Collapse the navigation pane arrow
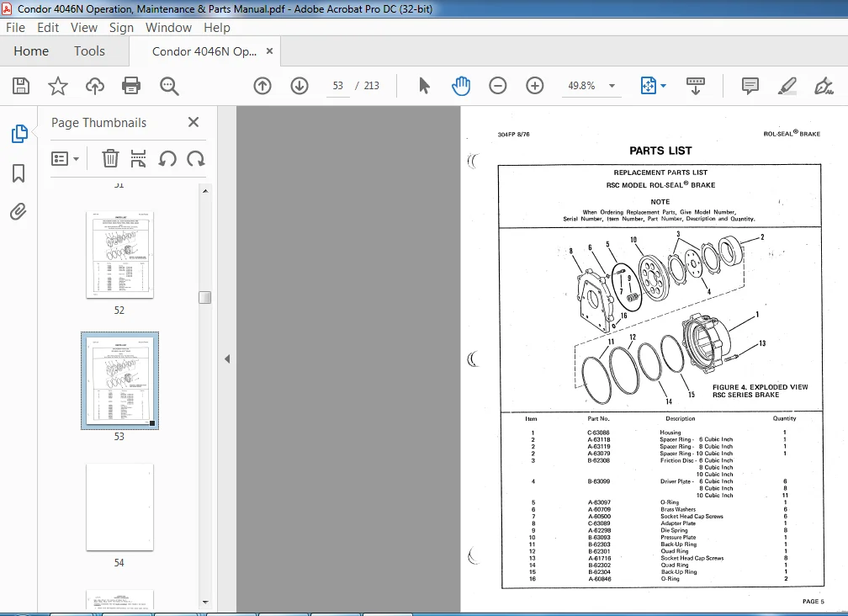The width and height of the screenshot is (848, 616). tap(227, 359)
